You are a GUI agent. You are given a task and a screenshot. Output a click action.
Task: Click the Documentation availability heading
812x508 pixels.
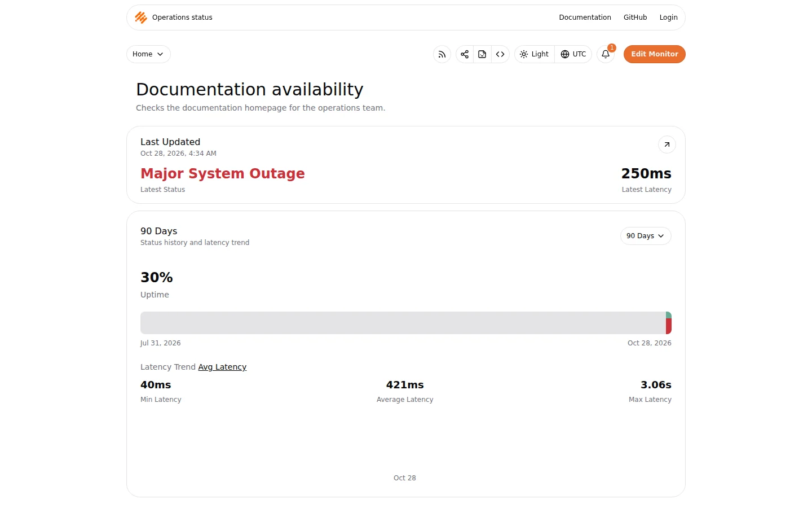[250, 89]
